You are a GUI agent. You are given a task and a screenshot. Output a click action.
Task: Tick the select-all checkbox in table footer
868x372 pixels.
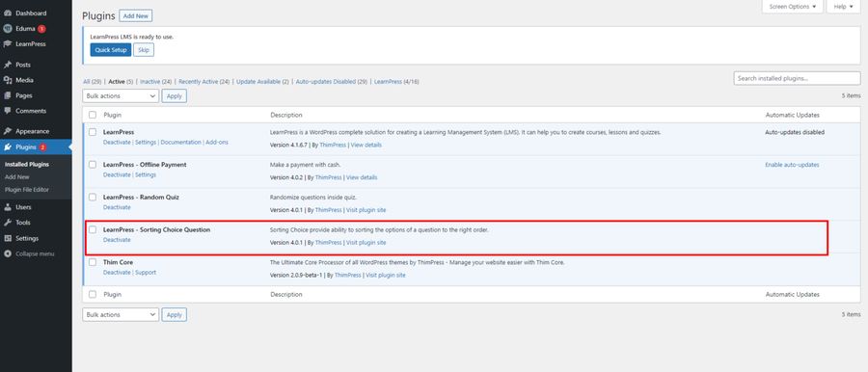[x=93, y=294]
